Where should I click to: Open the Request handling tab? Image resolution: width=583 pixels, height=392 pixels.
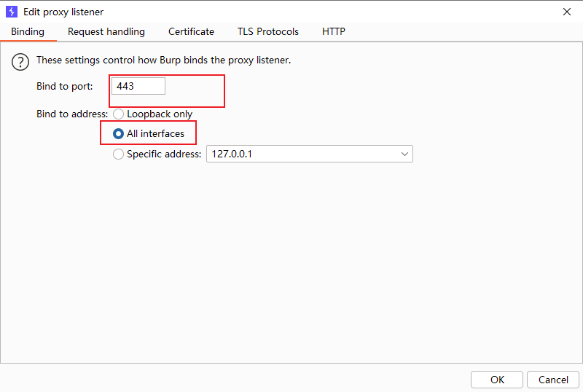coord(106,32)
